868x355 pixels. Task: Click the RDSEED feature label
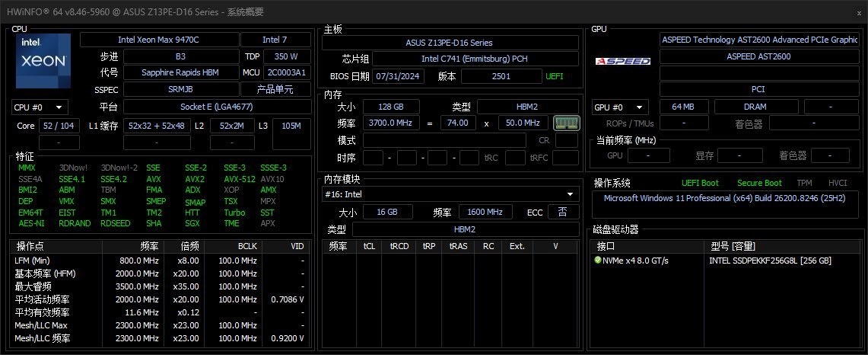(x=116, y=223)
